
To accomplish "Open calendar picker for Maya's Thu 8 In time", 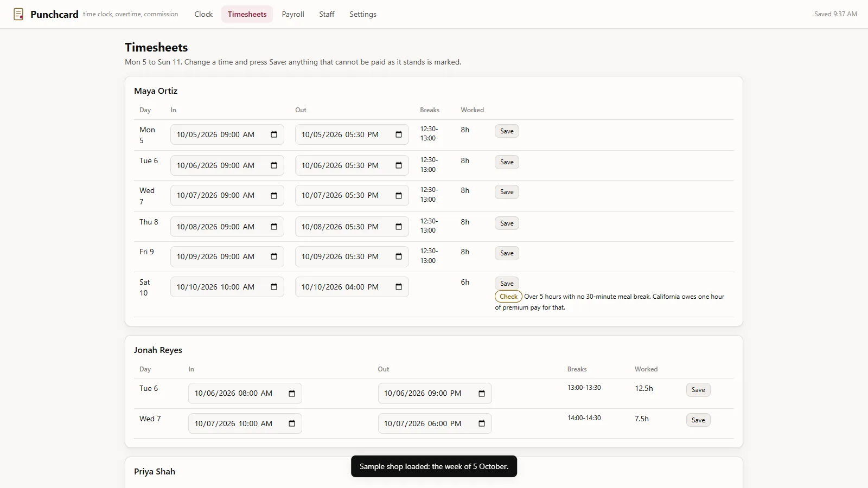I will click(x=274, y=227).
